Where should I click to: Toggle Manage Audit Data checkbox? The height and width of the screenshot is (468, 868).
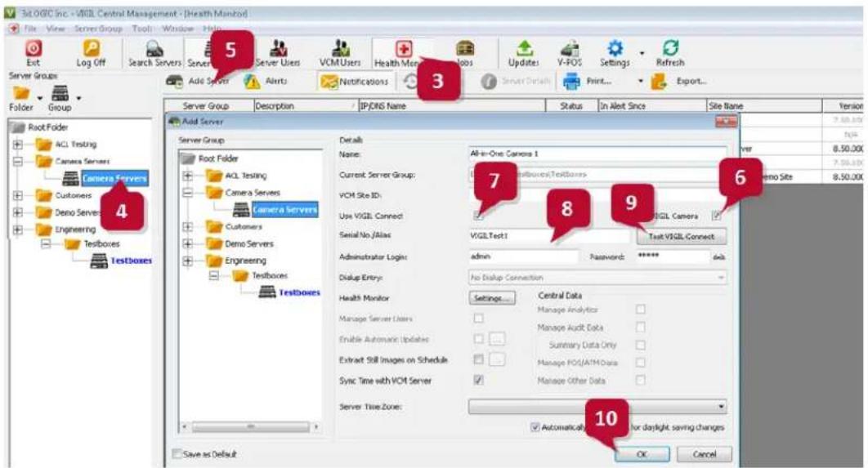641,328
